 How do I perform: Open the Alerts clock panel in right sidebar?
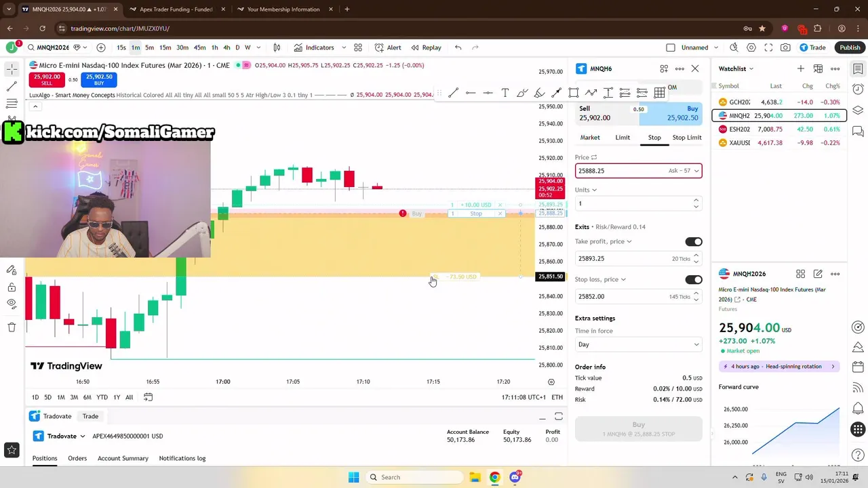(858, 89)
